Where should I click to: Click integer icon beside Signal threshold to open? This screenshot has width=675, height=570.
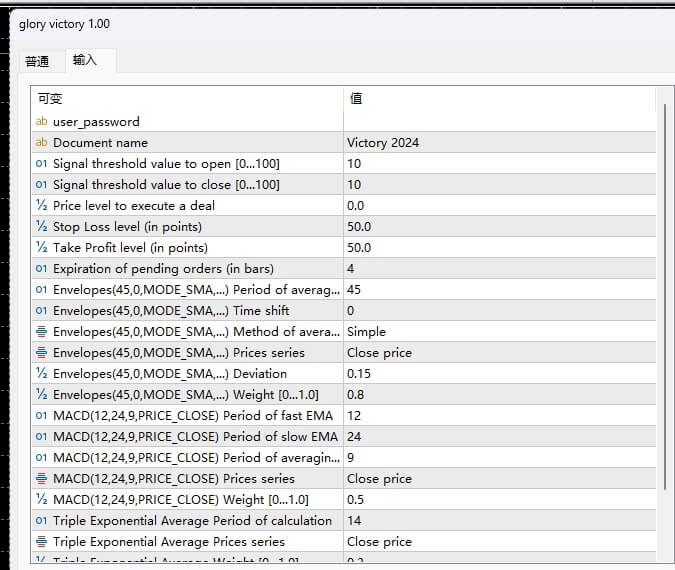[x=41, y=163]
